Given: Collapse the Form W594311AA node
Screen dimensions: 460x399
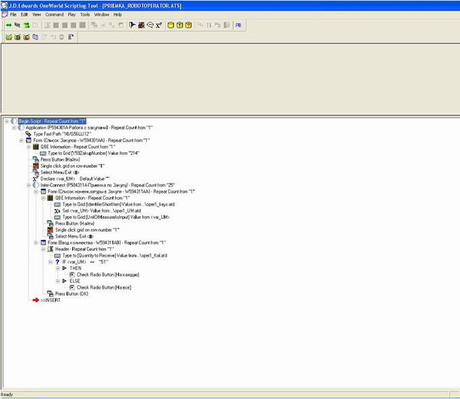Looking at the screenshot, I should [x=36, y=192].
